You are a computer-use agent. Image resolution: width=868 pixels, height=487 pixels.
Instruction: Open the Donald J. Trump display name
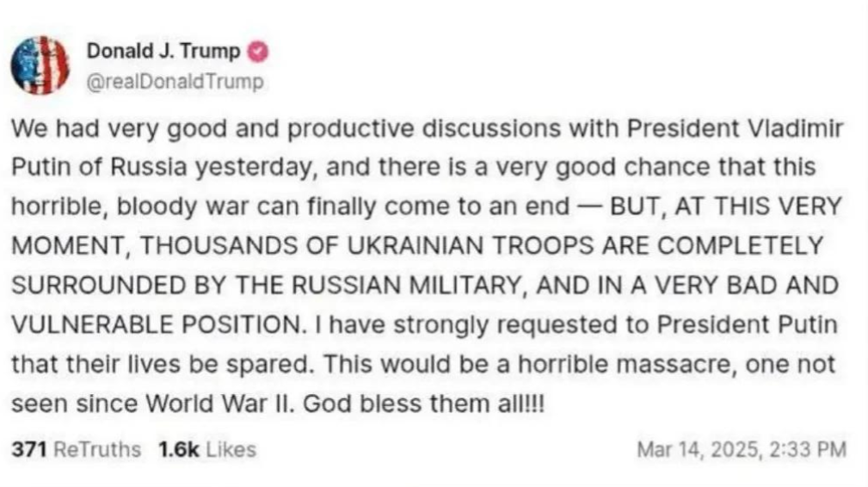pyautogui.click(x=163, y=51)
